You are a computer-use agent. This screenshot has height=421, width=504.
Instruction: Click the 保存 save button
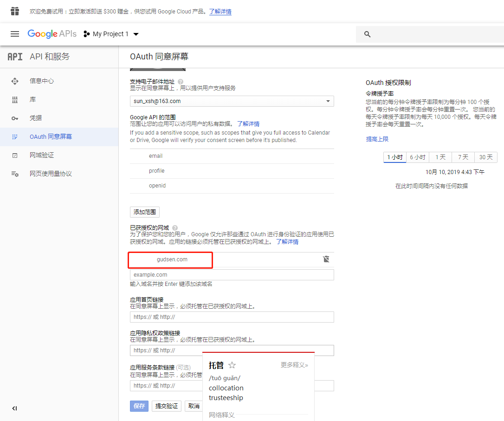tap(139, 406)
